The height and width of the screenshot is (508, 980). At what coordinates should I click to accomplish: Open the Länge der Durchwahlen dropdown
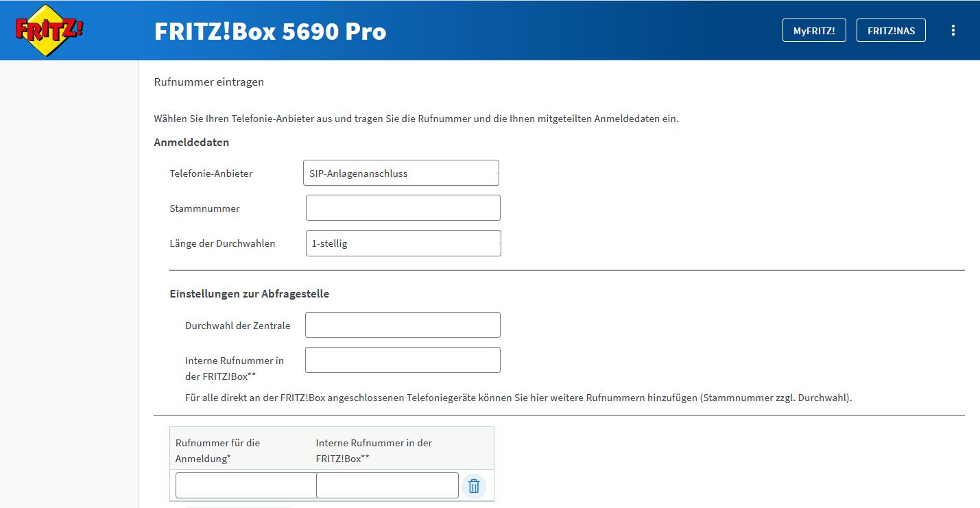403,243
